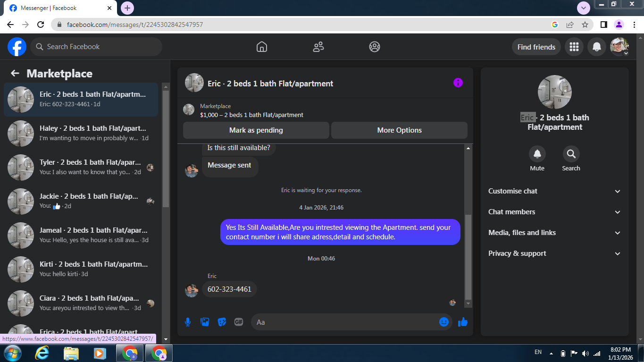
Task: Choose a GIF icon
Action: (239, 322)
